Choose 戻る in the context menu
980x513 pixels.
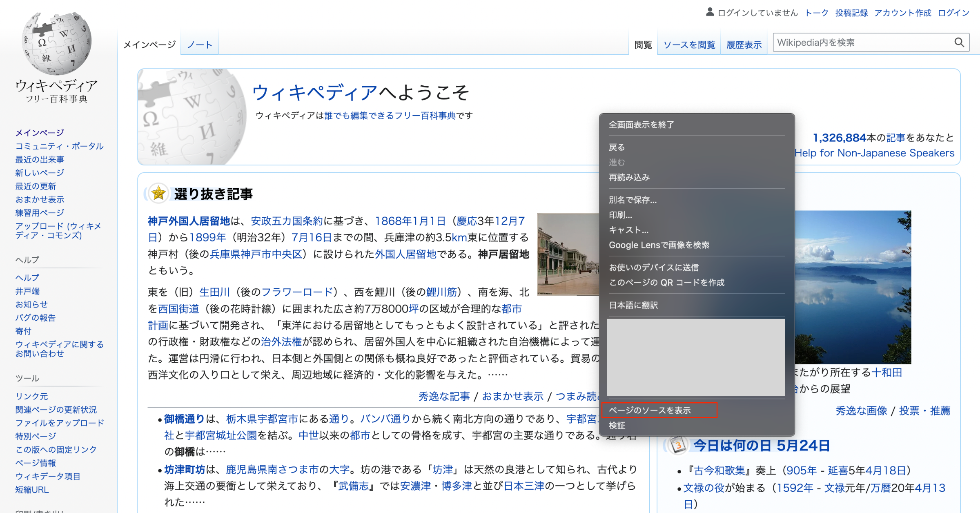697,147
